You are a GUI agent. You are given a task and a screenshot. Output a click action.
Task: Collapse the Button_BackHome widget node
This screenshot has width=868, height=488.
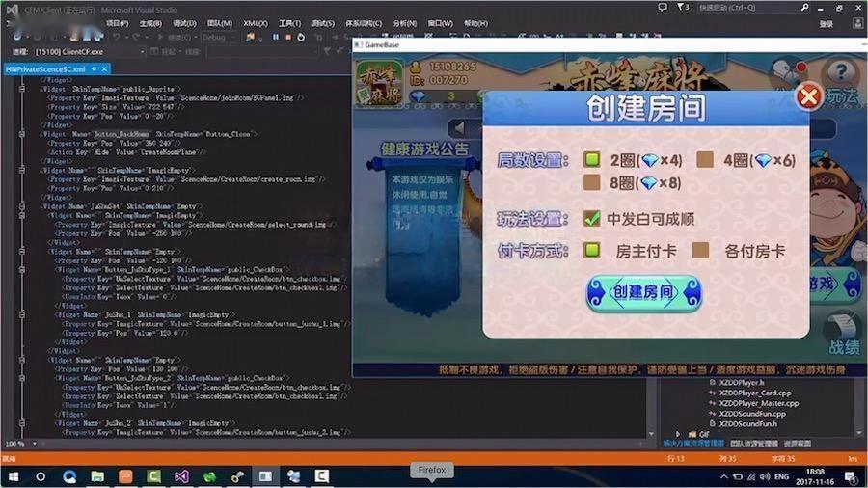pyautogui.click(x=22, y=134)
